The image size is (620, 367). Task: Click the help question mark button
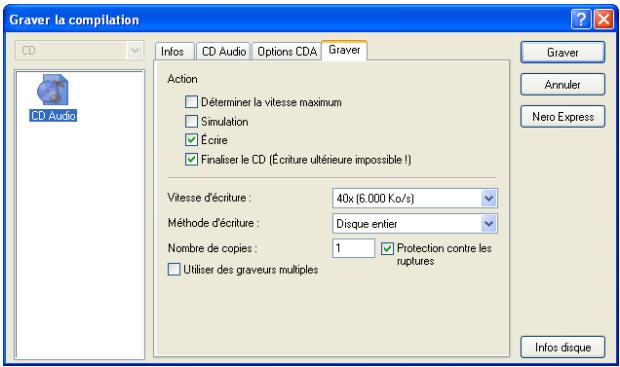click(581, 19)
